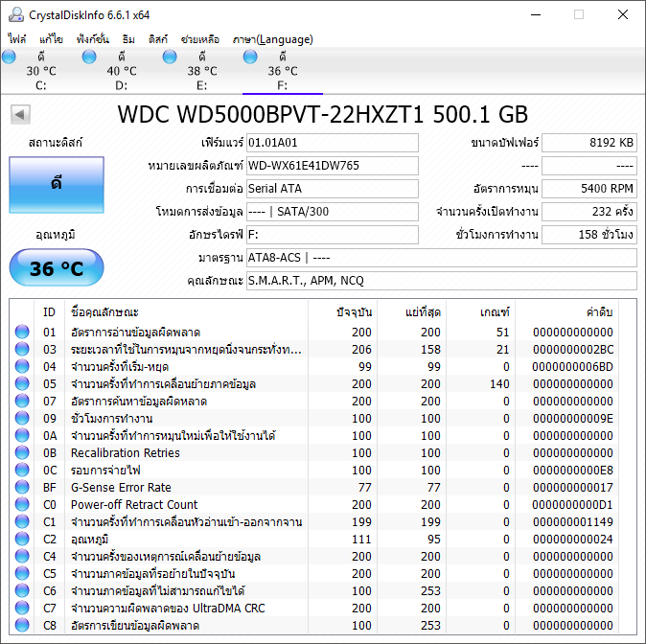This screenshot has height=644, width=646.
Task: Close the CrystalDiskInfo window
Action: 623,14
